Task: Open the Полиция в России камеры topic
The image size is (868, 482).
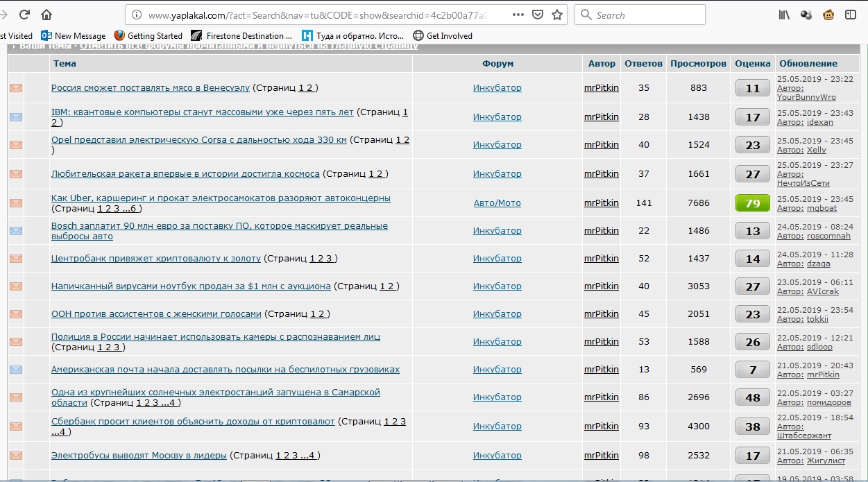Action: [x=216, y=336]
